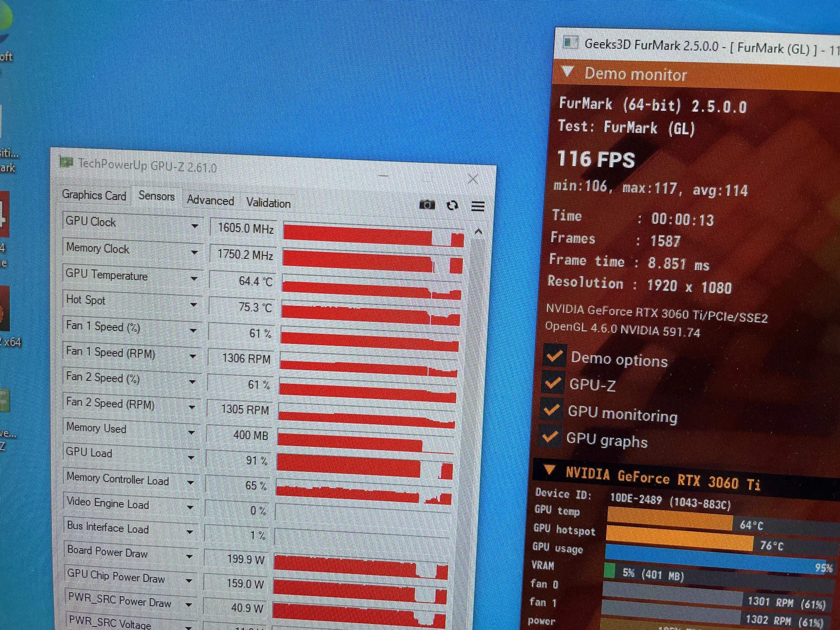Open the Memory Used sensor dropdown
This screenshot has height=630, width=840.
(x=191, y=433)
